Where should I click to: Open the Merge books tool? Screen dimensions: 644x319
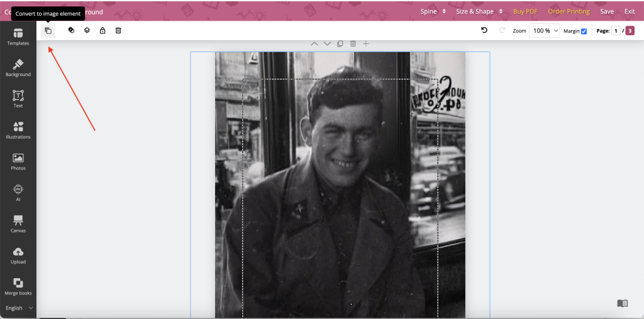point(18,286)
